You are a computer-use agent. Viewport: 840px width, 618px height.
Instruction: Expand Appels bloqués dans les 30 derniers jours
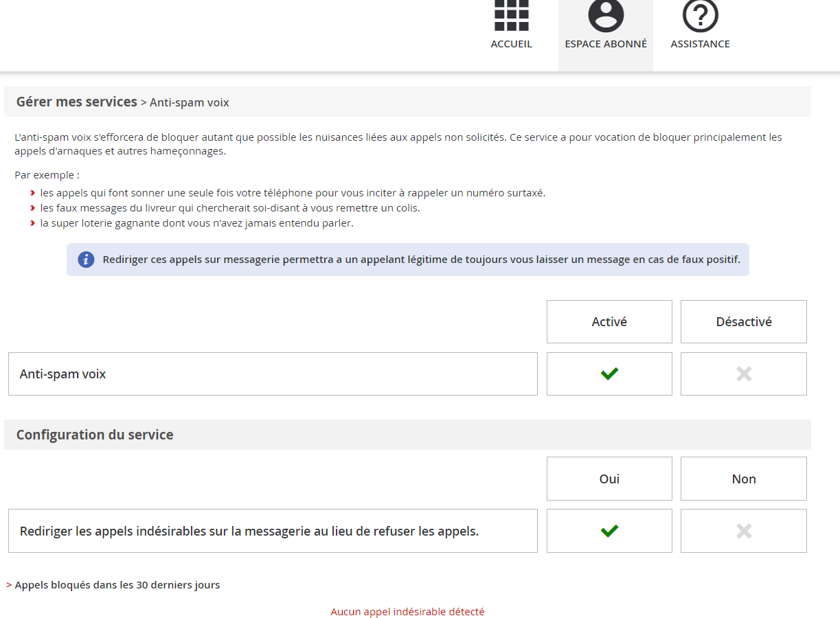117,585
